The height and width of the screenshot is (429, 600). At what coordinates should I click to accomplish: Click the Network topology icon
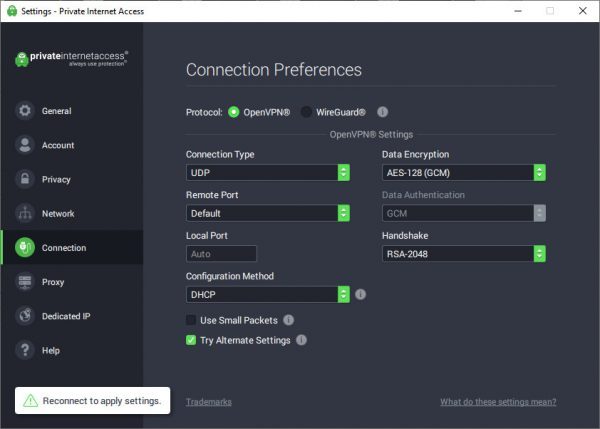point(25,213)
